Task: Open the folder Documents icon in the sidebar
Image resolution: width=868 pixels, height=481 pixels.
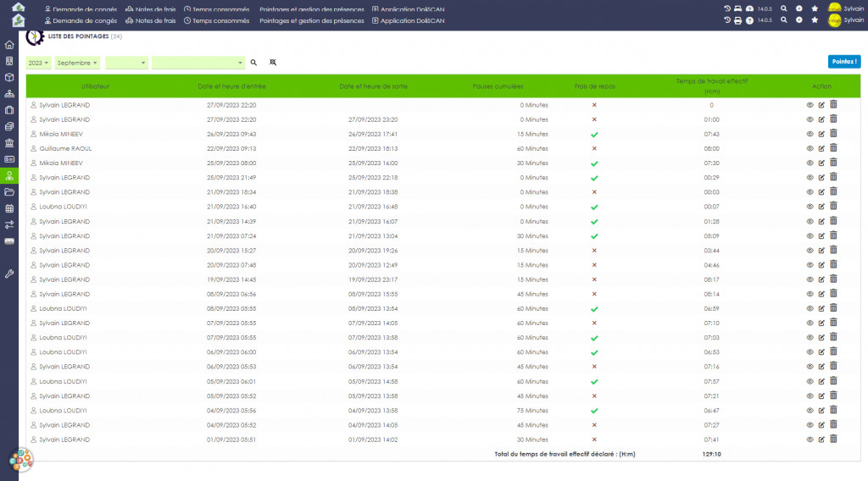Action: pos(9,192)
